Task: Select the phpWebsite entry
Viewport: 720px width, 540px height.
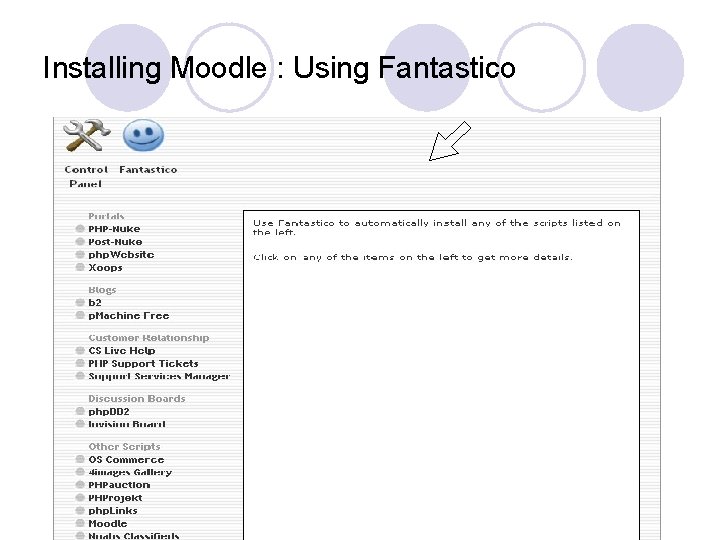Action: 121,254
